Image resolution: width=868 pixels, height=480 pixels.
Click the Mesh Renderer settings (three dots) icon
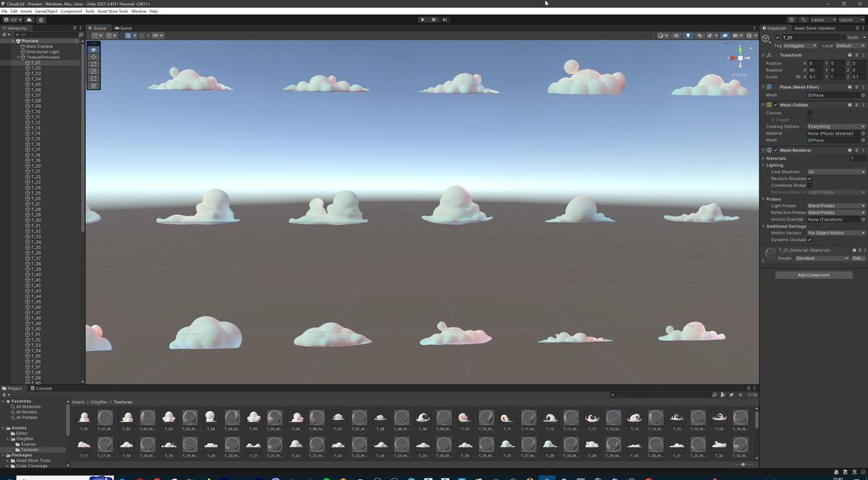pos(862,150)
